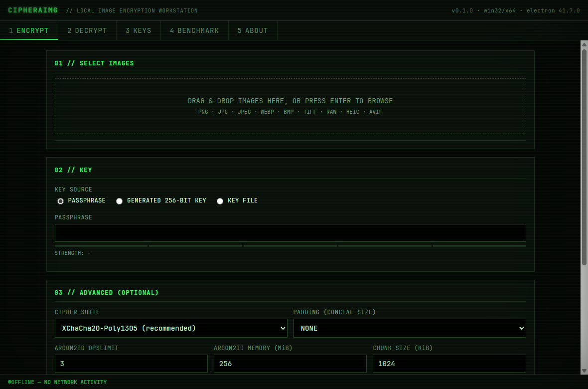Open the CIPHER SUITE dropdown
The height and width of the screenshot is (389, 588).
(171, 328)
